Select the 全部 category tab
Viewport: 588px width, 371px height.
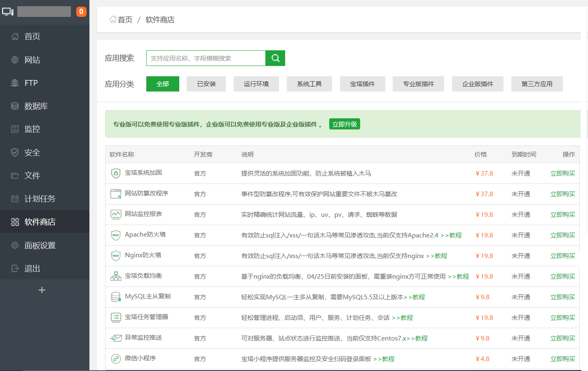pyautogui.click(x=163, y=84)
